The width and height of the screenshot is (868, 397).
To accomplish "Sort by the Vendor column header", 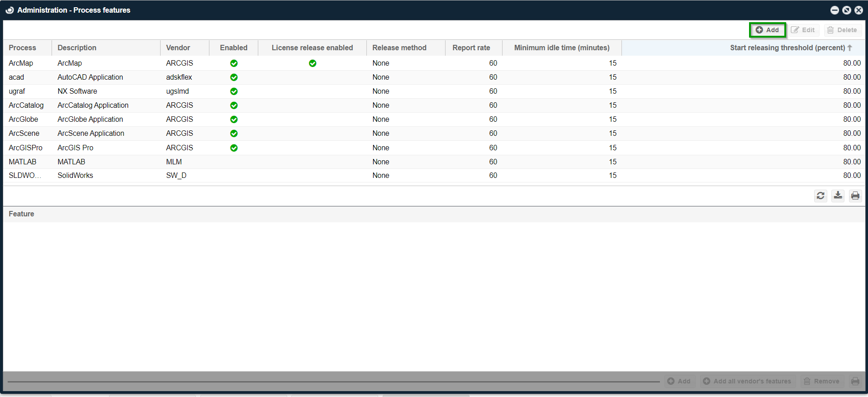I will click(x=178, y=48).
